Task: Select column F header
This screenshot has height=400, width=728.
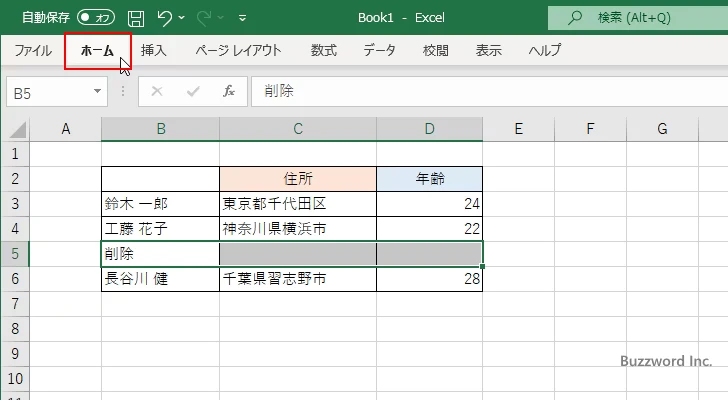Action: [x=590, y=129]
